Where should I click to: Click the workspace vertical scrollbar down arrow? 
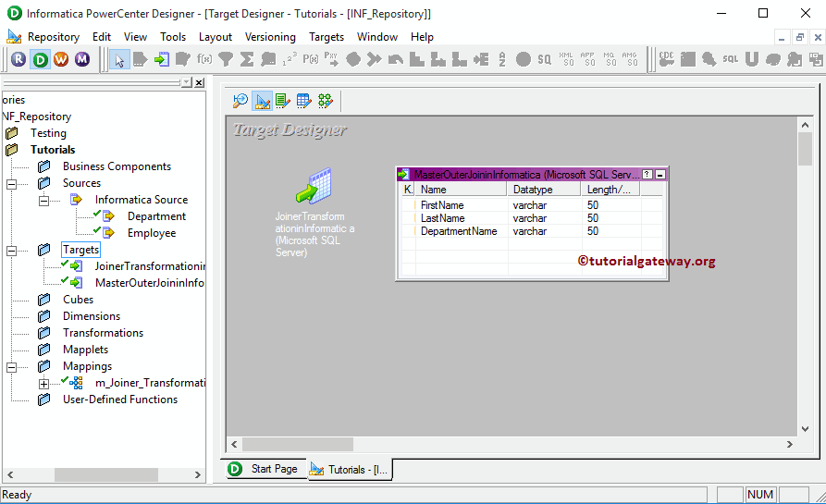pos(805,429)
